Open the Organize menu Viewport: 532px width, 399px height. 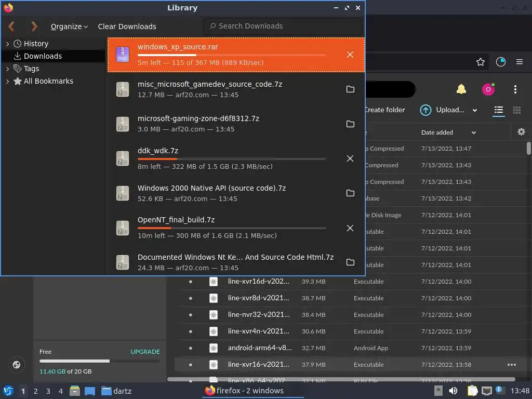69,26
